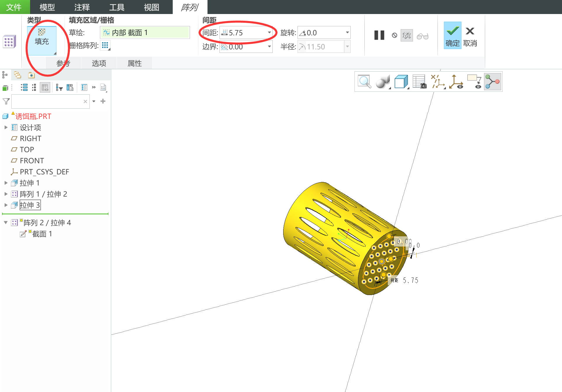Open the 间距 spacing value dropdown arrow
Screen dimensions: 562x392
point(269,33)
